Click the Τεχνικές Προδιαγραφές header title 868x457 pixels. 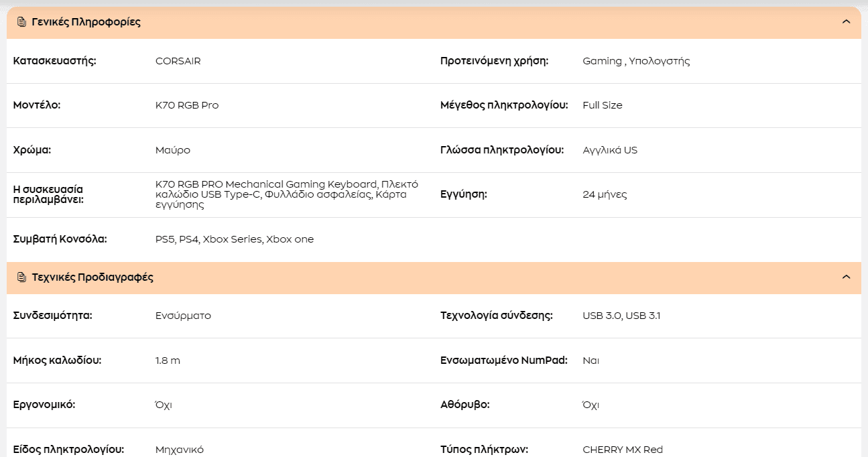[92, 277]
